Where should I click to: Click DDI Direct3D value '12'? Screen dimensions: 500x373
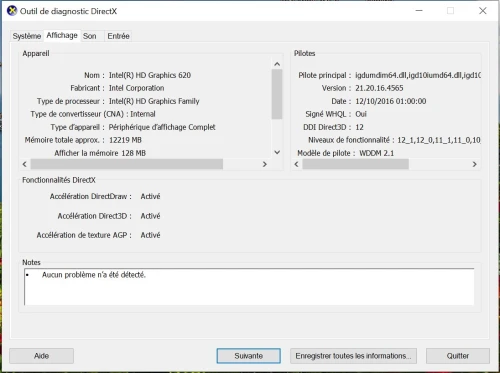pos(359,127)
